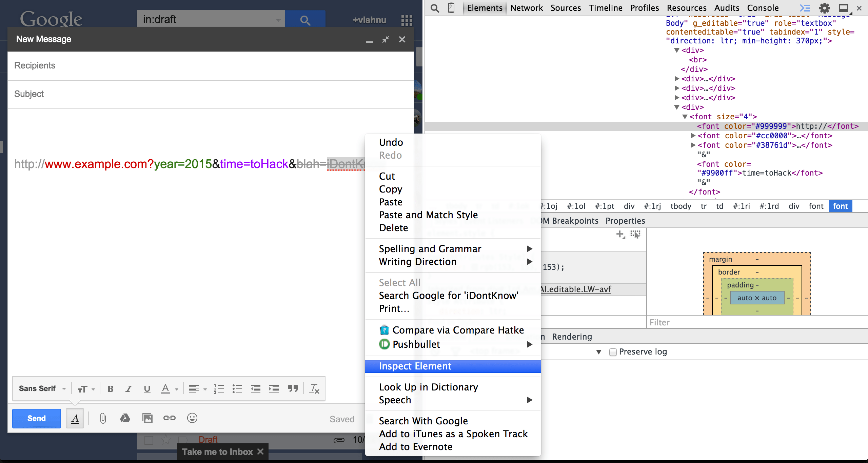Dismiss the Take me to Inbox banner
868x463 pixels.
click(260, 452)
